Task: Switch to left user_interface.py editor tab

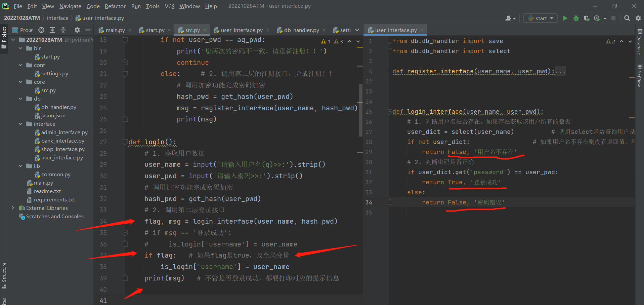Action: pyautogui.click(x=242, y=30)
